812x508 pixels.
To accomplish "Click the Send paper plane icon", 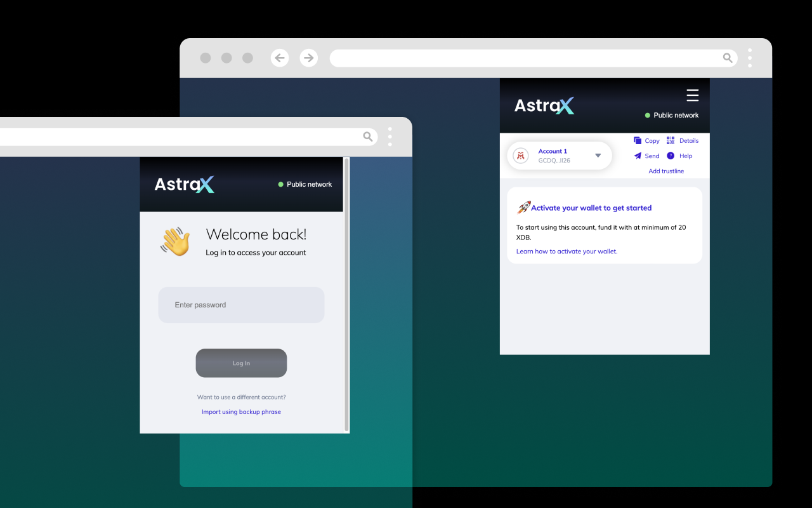I will (638, 156).
